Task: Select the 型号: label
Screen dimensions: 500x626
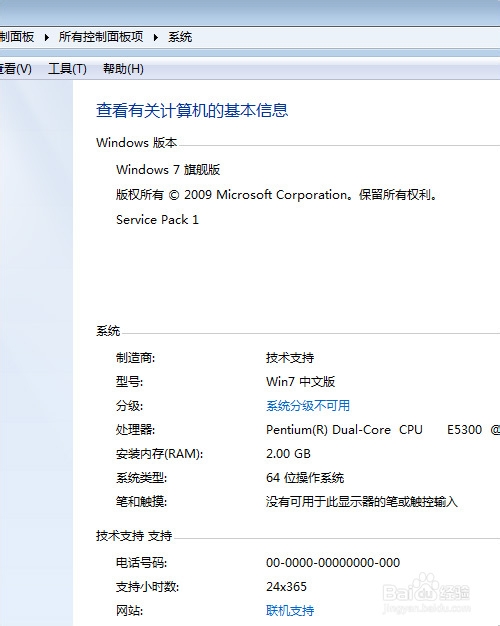Action: coord(129,382)
